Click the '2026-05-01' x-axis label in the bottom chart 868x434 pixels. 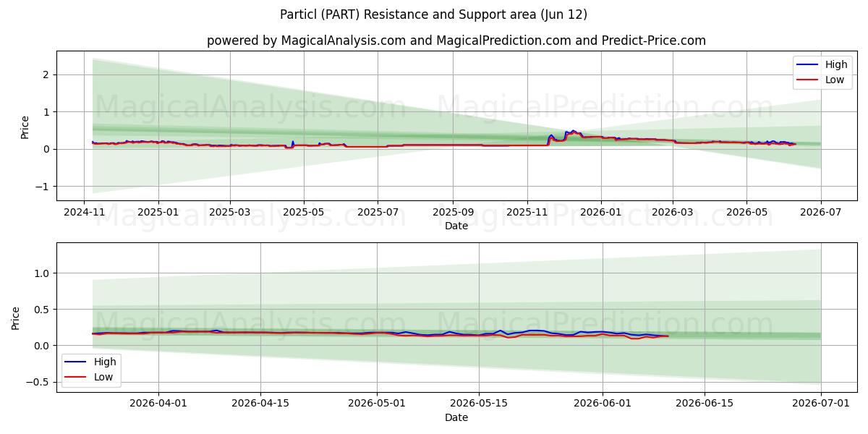click(x=377, y=404)
